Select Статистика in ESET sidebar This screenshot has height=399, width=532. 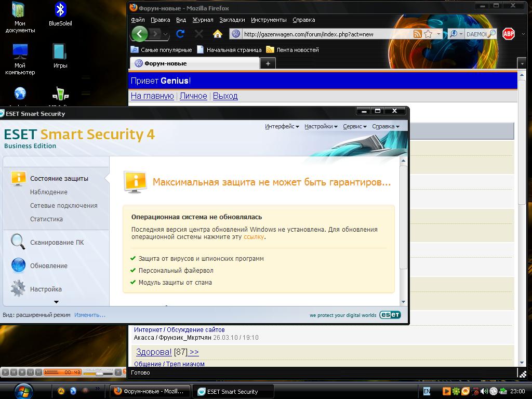point(46,219)
